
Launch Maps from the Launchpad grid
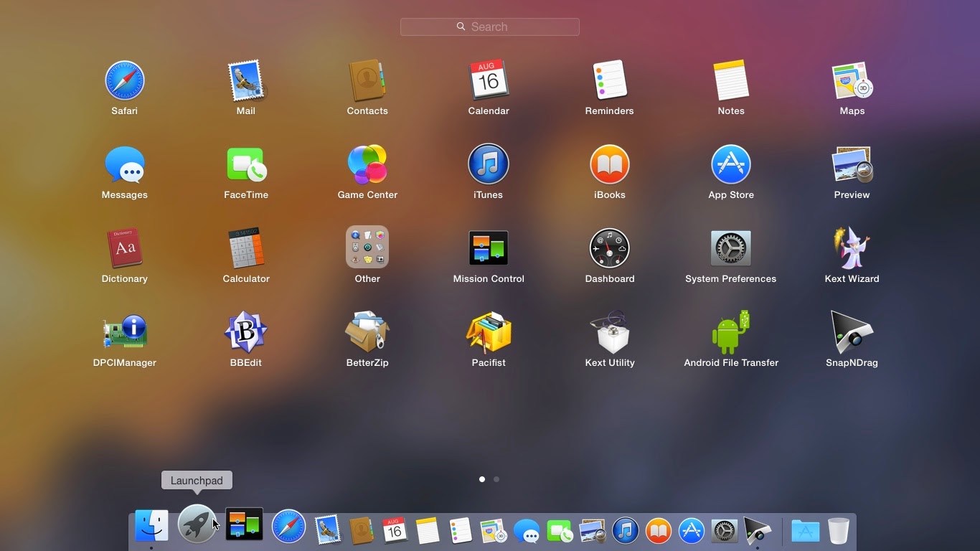852,80
